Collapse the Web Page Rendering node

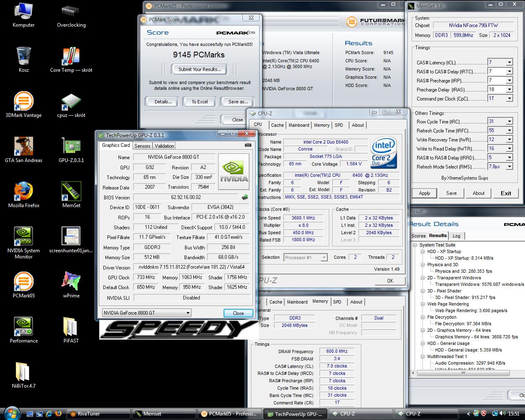tap(423, 304)
